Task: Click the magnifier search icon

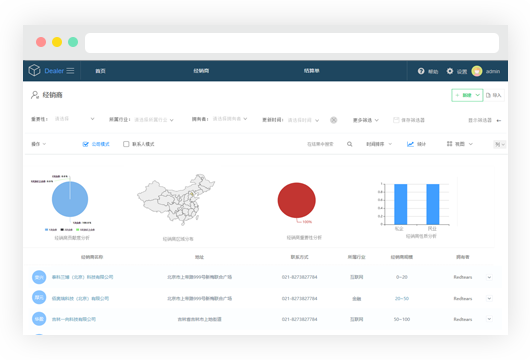Action: pos(350,144)
